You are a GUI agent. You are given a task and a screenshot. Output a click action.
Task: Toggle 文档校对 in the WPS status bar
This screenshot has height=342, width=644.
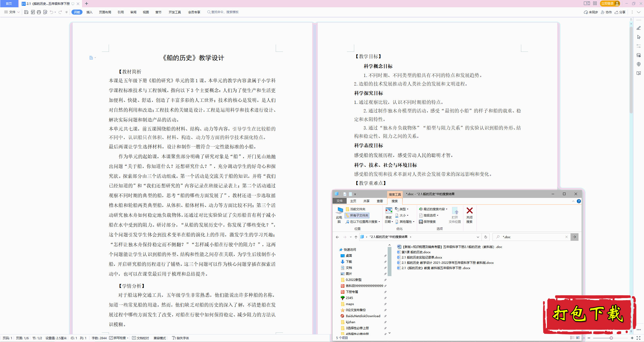pyautogui.click(x=141, y=338)
